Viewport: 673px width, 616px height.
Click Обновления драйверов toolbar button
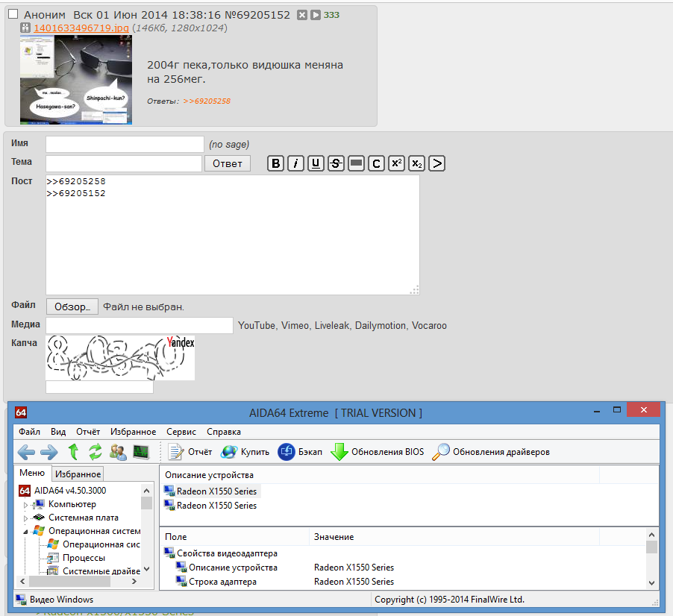491,452
